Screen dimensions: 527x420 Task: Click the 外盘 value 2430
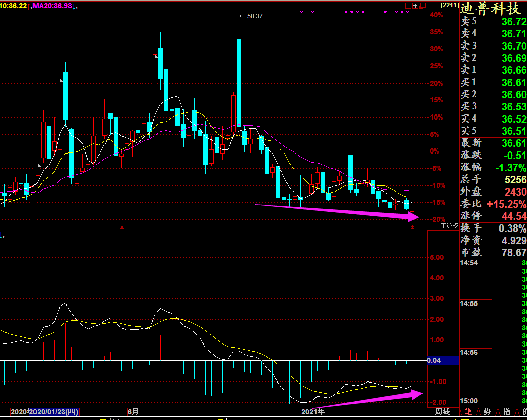pos(515,192)
